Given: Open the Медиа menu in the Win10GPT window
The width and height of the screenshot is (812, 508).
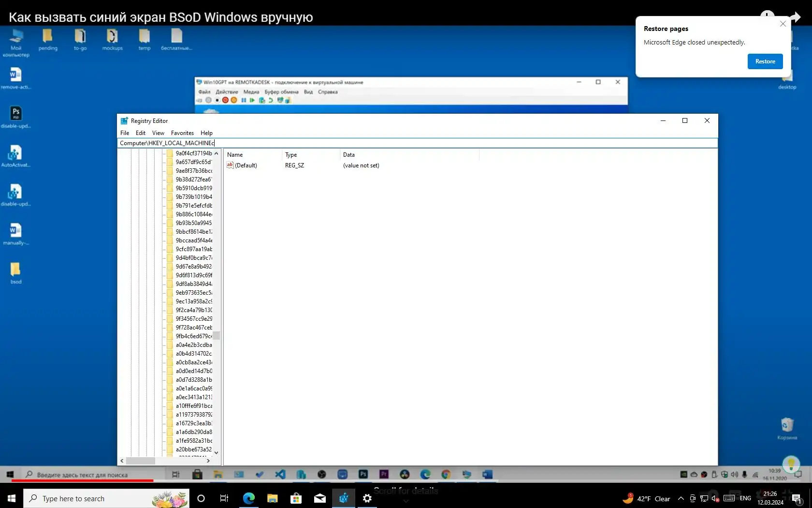Looking at the screenshot, I should (x=251, y=92).
